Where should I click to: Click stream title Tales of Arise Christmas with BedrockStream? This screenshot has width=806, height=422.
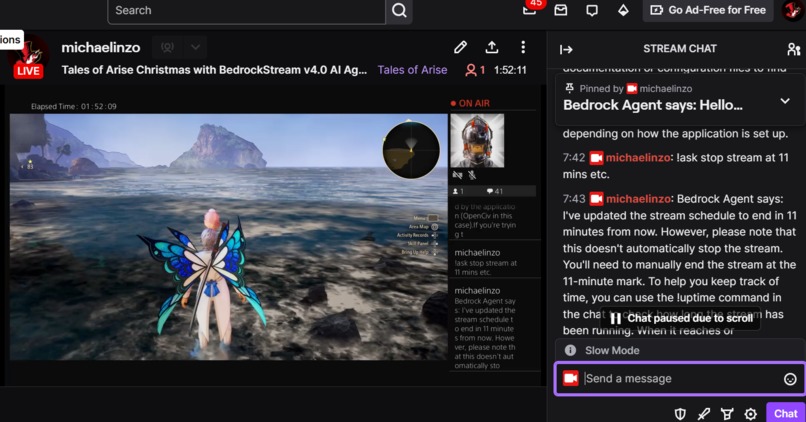pos(214,70)
